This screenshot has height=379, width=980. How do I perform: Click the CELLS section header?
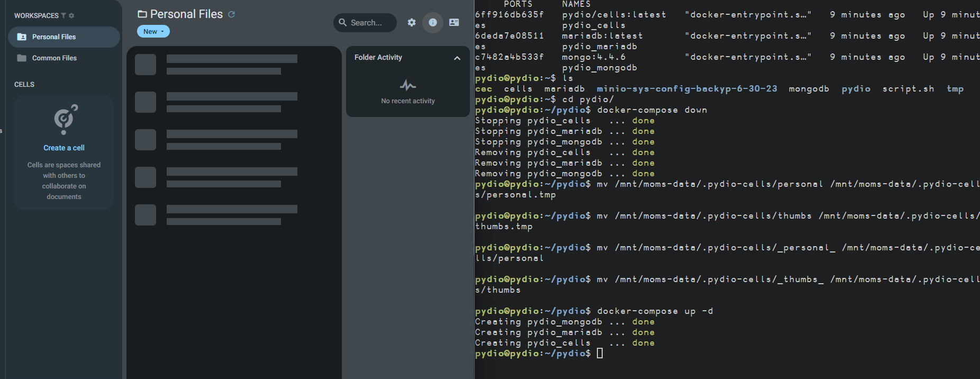(24, 84)
